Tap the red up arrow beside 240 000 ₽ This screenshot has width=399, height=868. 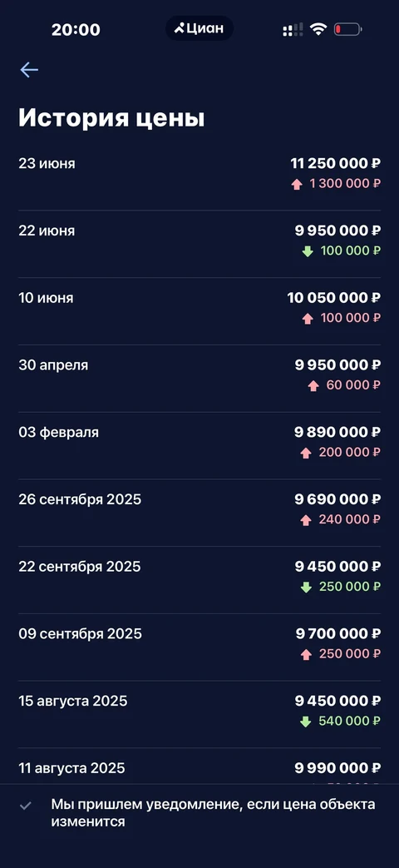click(x=306, y=520)
